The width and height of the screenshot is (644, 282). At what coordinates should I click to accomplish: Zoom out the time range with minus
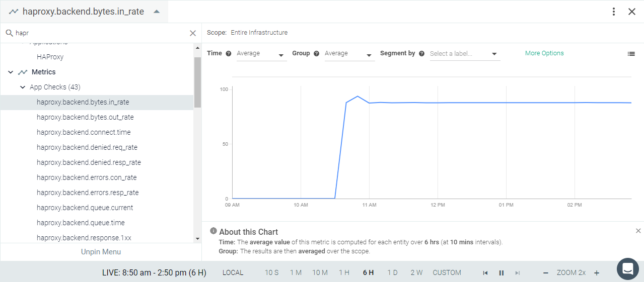545,273
